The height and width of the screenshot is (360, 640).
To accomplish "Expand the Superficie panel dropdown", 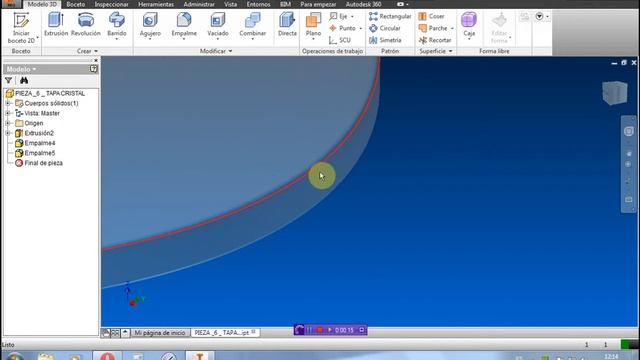I will tap(436, 51).
